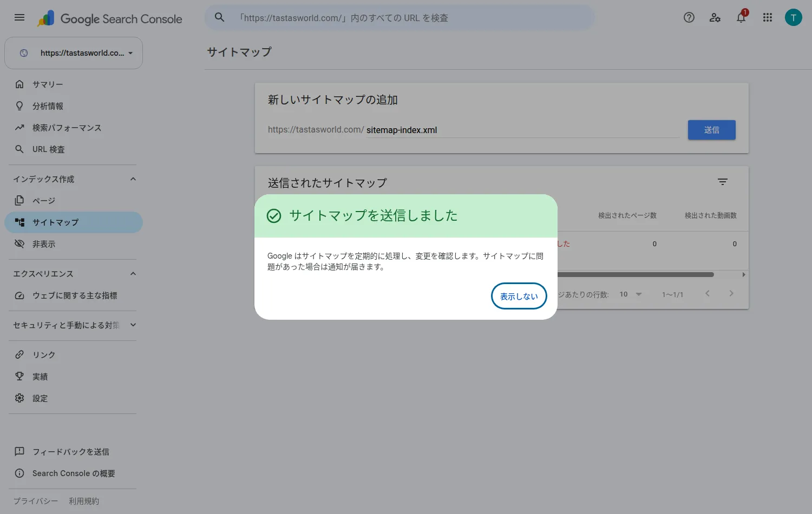Screen dimensions: 812x514
Task: Click the magnifier icon beside URL 検査
Action: click(19, 149)
